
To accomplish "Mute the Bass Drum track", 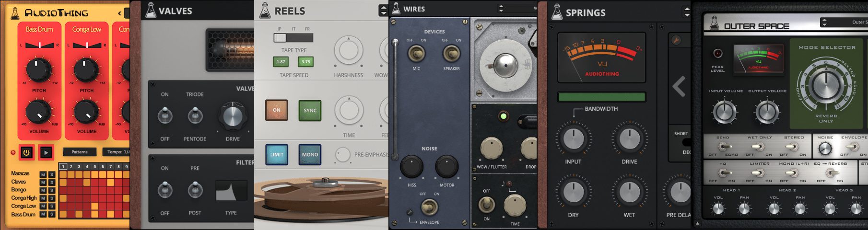I will 43,214.
